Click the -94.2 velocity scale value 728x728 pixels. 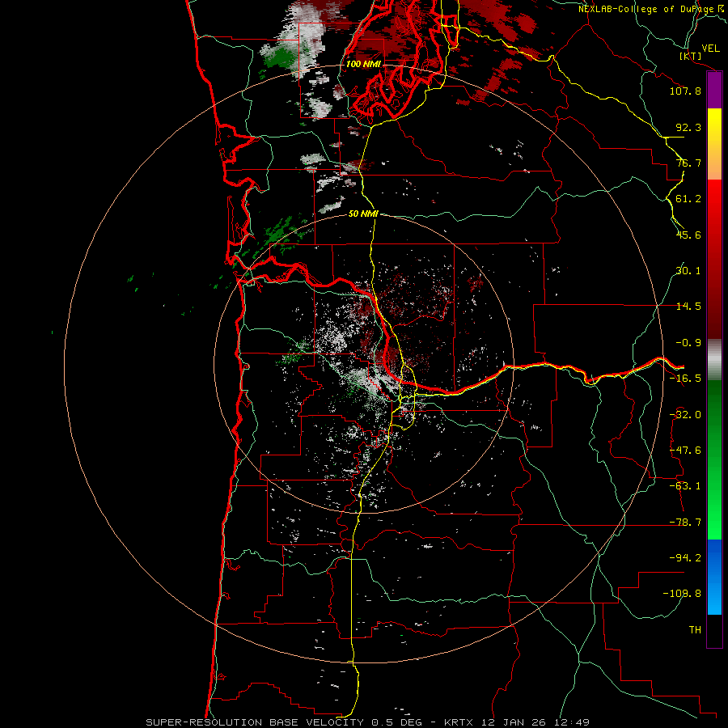(685, 557)
